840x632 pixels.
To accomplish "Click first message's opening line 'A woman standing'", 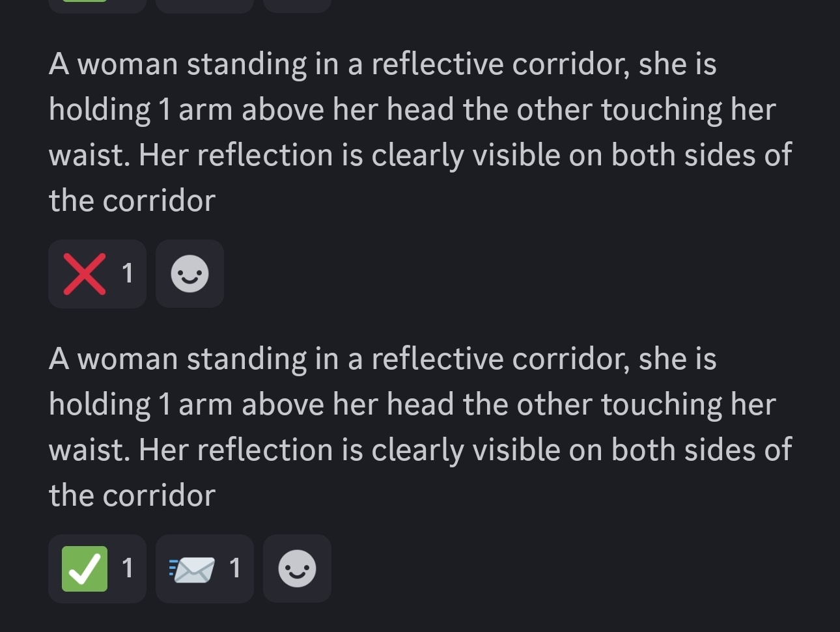I will pos(178,64).
